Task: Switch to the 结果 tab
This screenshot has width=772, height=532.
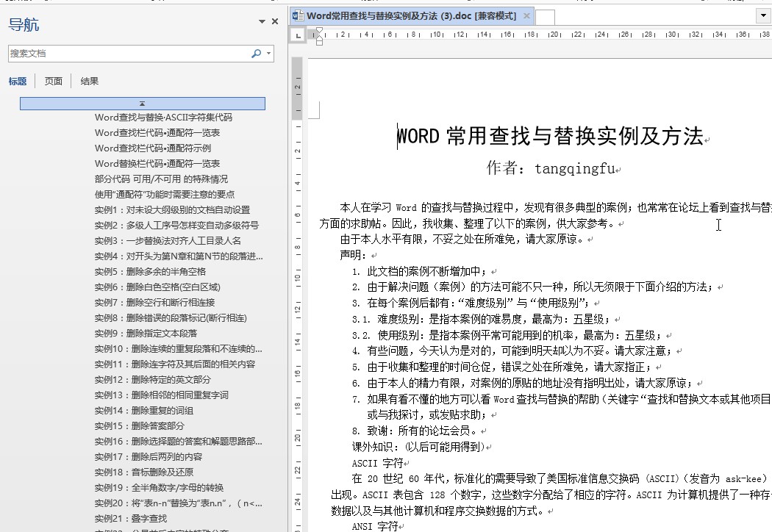Action: coord(89,82)
